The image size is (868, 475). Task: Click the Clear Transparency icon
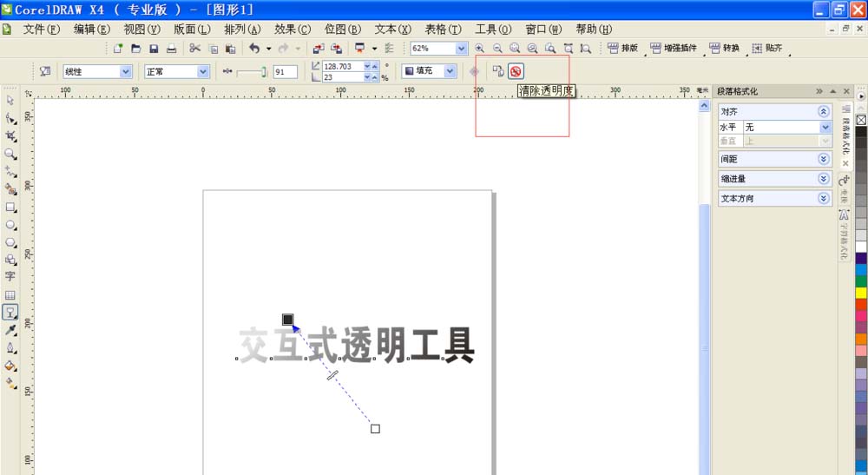[x=516, y=71]
